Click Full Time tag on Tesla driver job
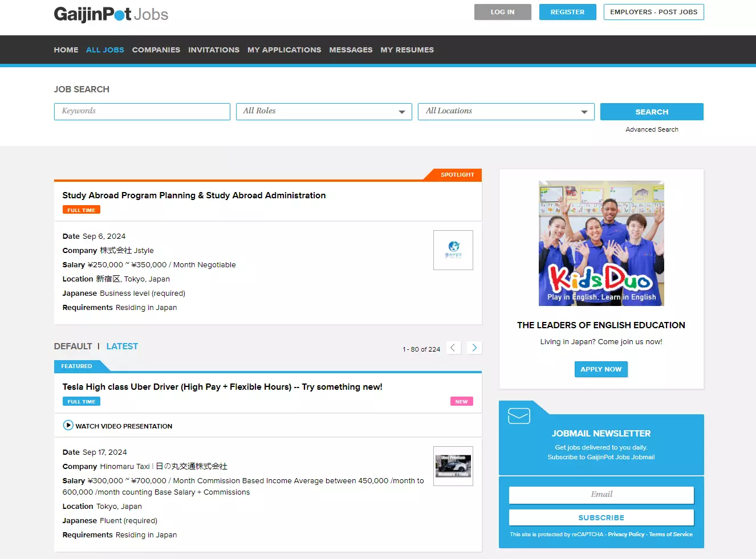Image resolution: width=756 pixels, height=559 pixels. [x=82, y=402]
